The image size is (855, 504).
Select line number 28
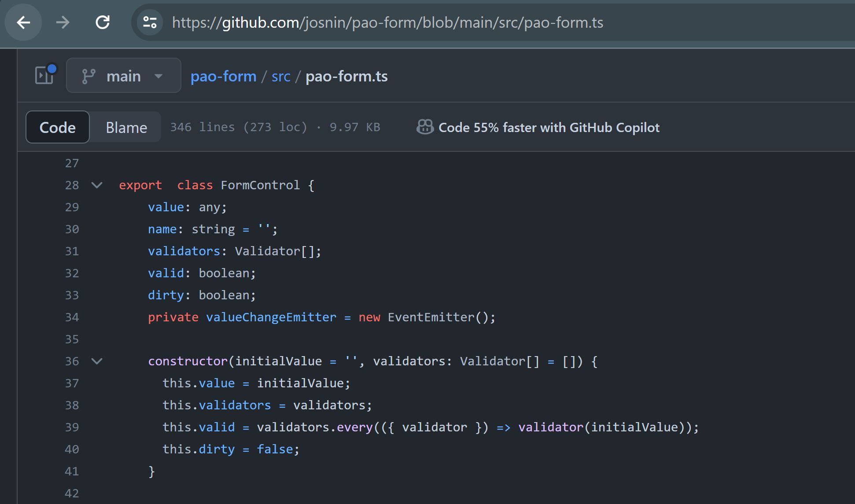tap(72, 185)
